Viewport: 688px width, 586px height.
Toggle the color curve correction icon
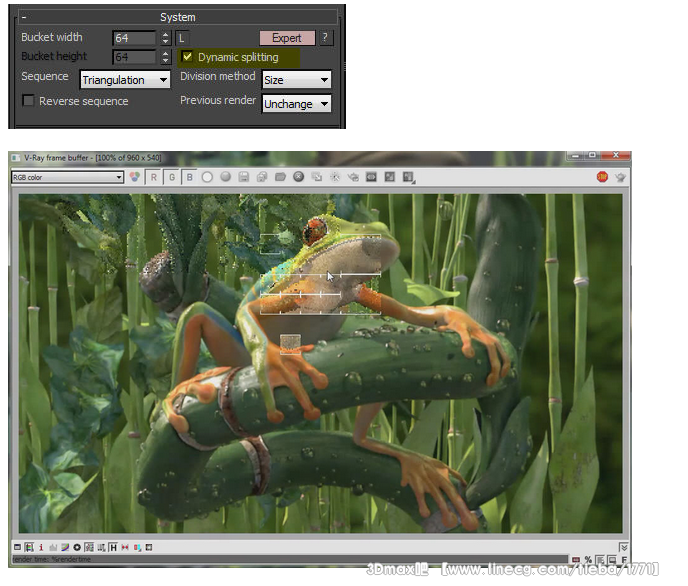coord(65,547)
